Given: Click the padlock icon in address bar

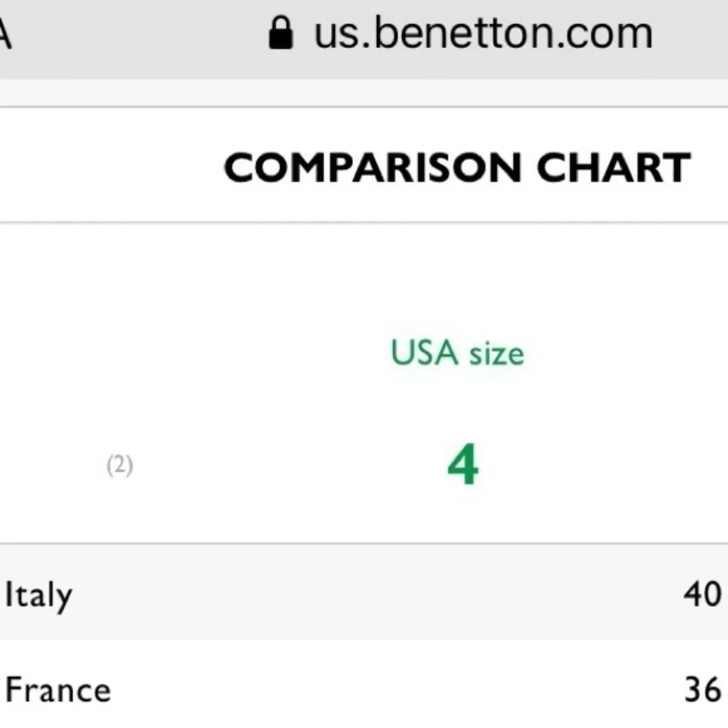Looking at the screenshot, I should [x=280, y=33].
